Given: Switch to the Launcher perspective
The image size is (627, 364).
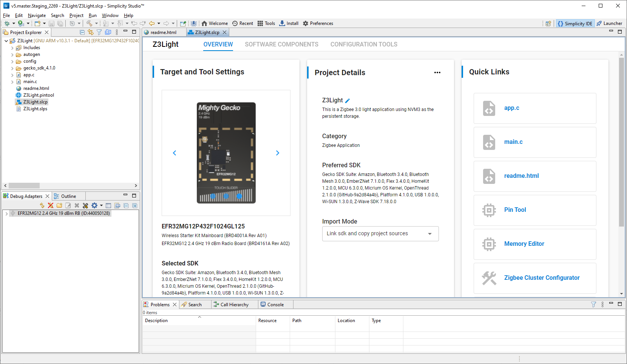Looking at the screenshot, I should tap(609, 23).
